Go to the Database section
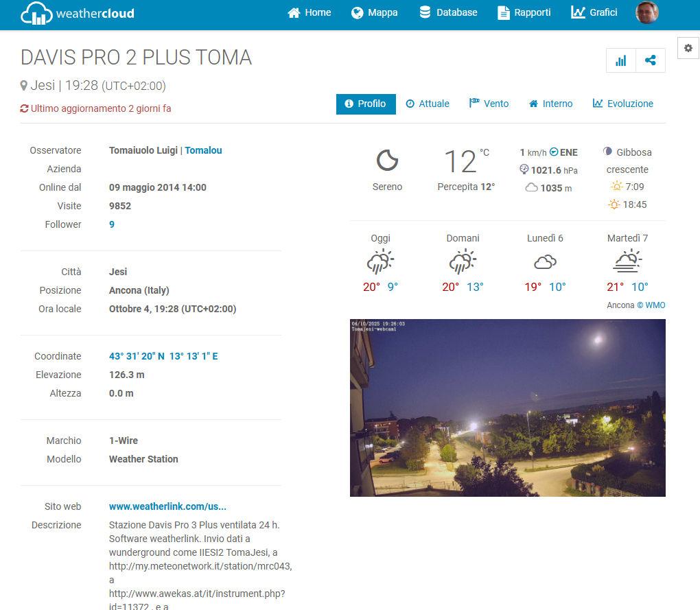The height and width of the screenshot is (610, 700). coord(448,12)
